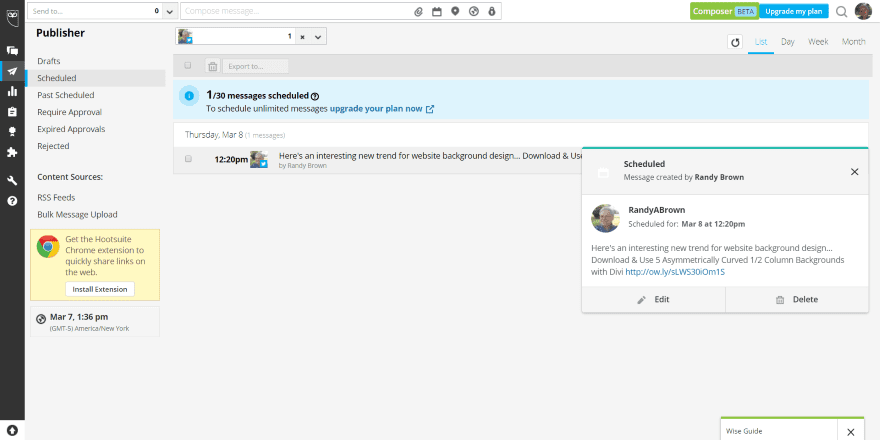Screen dimensions: 880x440
Task: Click the attach media paperclip icon
Action: tap(418, 11)
